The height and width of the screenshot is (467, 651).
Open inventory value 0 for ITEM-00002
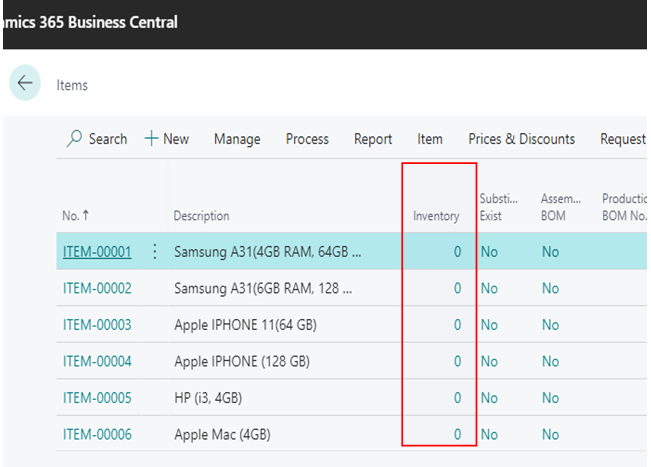457,288
